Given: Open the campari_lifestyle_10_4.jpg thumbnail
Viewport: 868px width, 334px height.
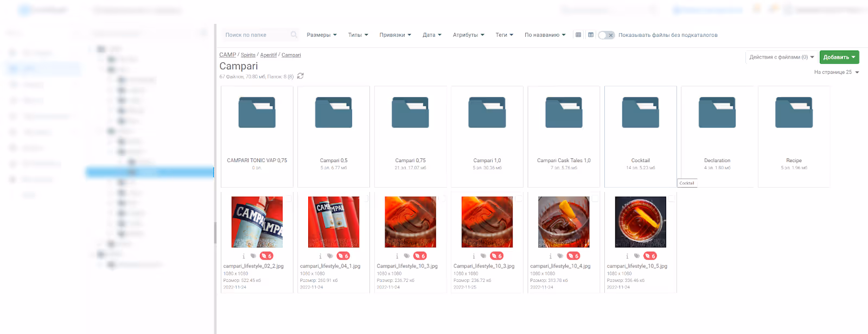Looking at the screenshot, I should (564, 222).
